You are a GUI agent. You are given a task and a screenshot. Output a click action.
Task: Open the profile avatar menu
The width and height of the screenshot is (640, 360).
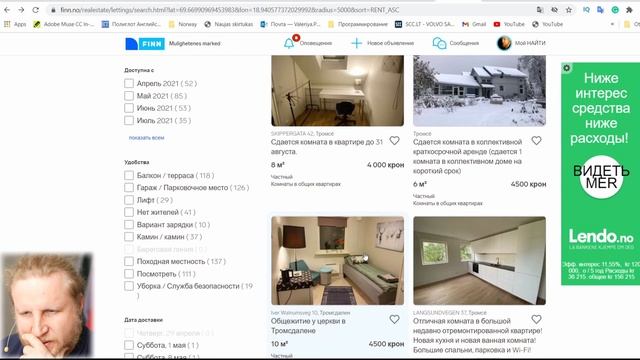click(x=504, y=43)
